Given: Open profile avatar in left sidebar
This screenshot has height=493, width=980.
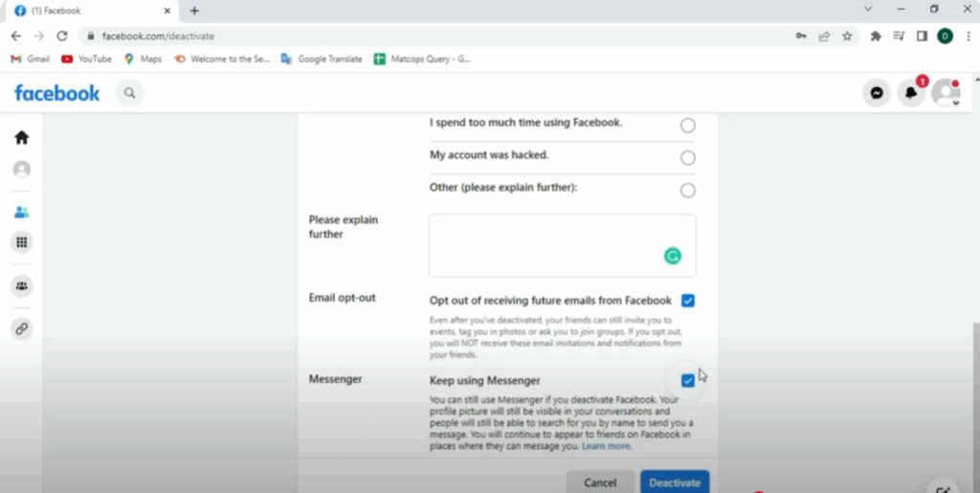Looking at the screenshot, I should pyautogui.click(x=22, y=169).
